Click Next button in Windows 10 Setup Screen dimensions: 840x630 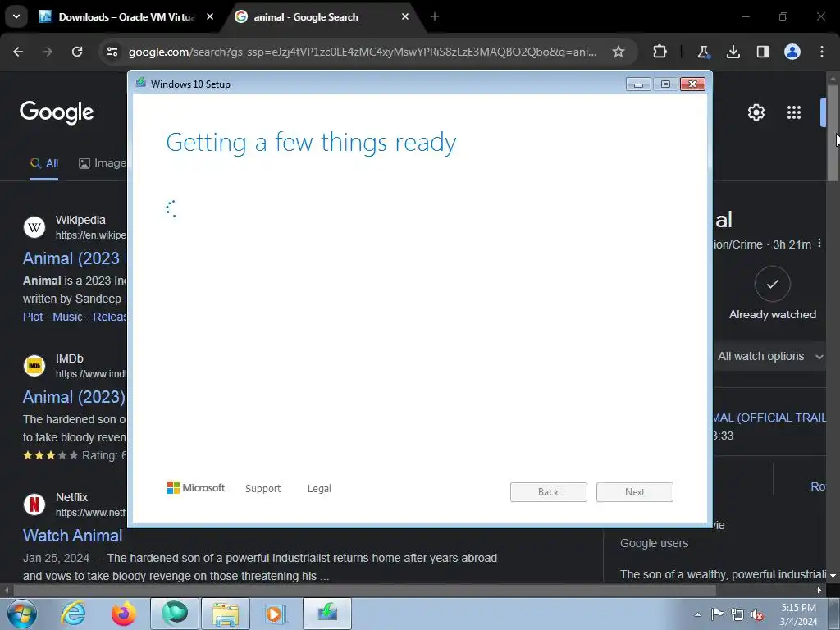(635, 492)
